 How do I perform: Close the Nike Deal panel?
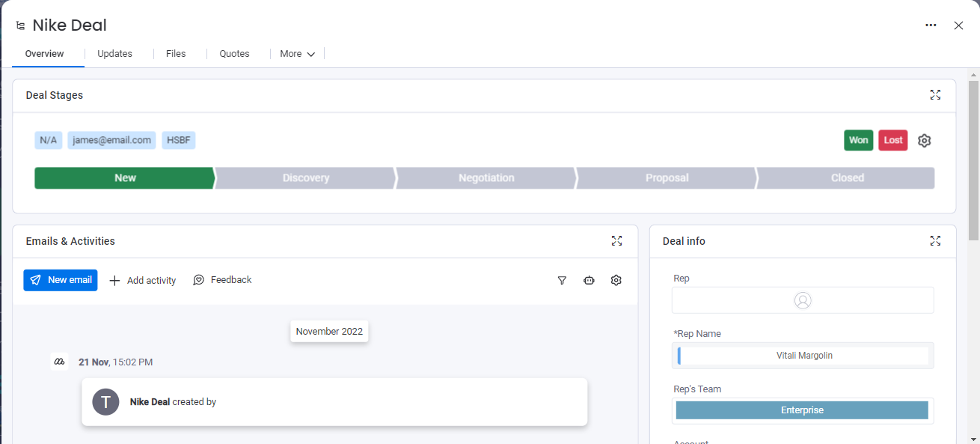point(958,25)
